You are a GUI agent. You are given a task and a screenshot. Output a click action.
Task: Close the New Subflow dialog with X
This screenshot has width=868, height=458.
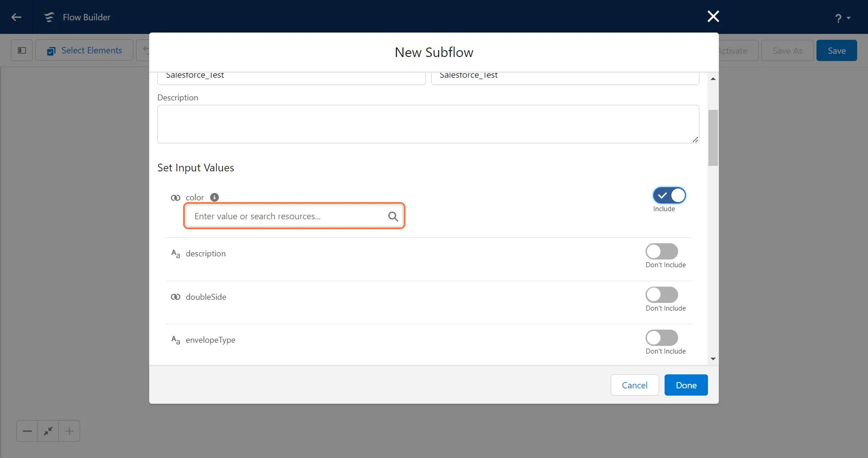click(x=713, y=17)
